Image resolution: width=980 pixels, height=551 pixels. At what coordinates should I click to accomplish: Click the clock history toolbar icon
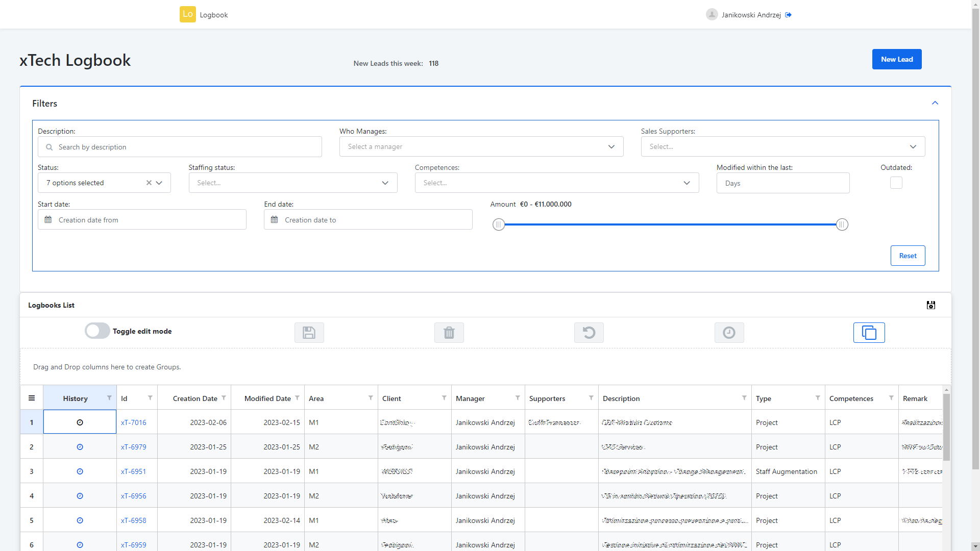point(729,333)
